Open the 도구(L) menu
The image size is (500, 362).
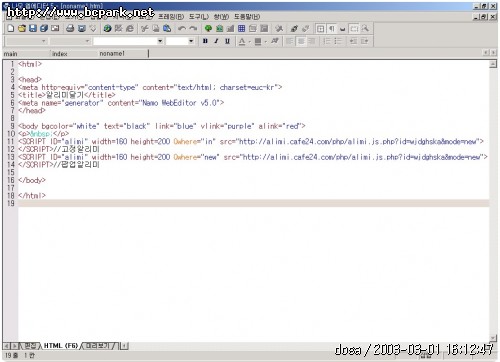(199, 16)
